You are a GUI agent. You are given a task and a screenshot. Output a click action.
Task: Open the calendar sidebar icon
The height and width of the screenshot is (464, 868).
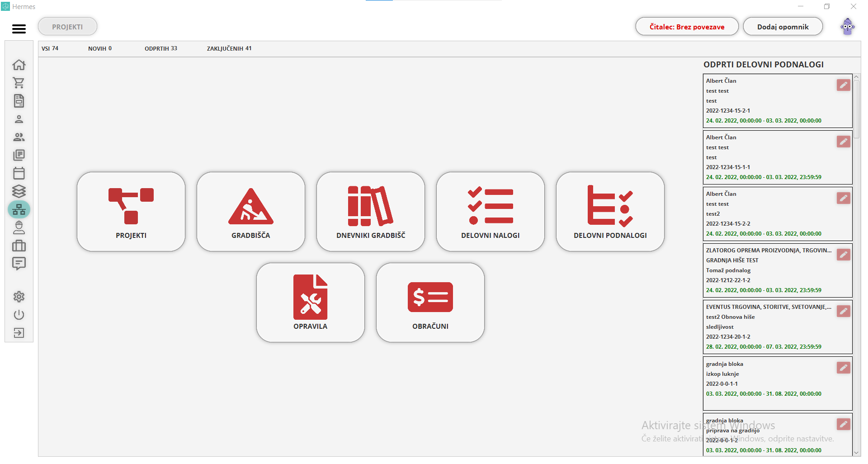[x=19, y=173]
